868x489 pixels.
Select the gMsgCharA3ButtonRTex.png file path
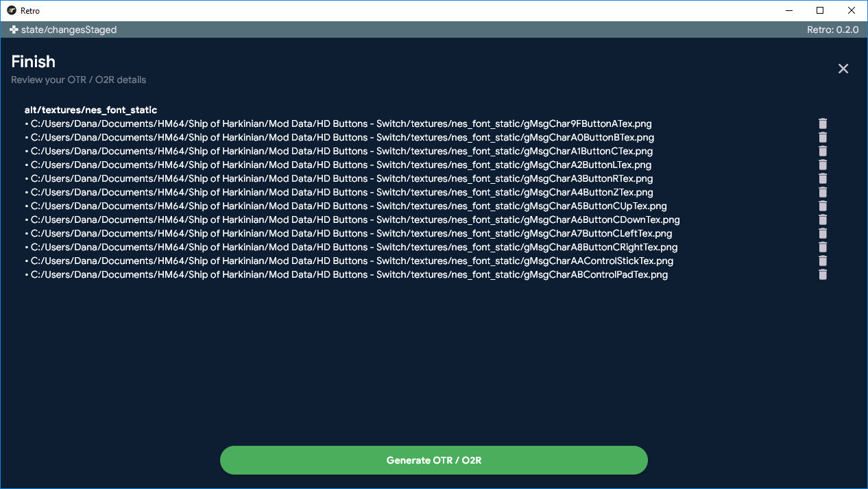coord(342,178)
